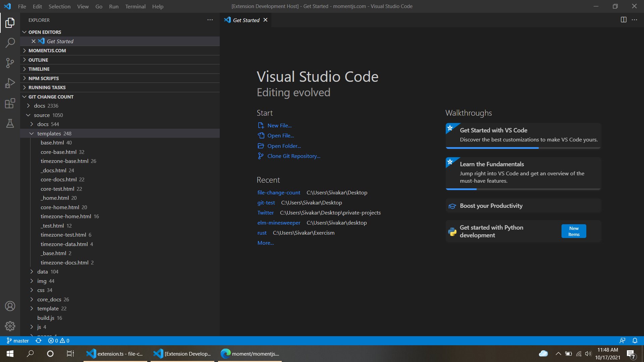The image size is (644, 362).
Task: Close Get Started in Open Editors
Action: (34, 41)
